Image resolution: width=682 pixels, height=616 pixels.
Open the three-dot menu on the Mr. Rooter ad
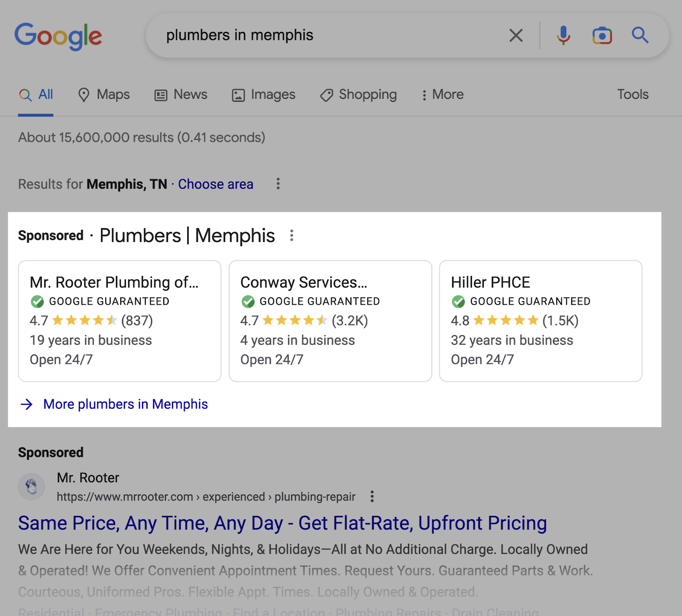[x=372, y=496]
